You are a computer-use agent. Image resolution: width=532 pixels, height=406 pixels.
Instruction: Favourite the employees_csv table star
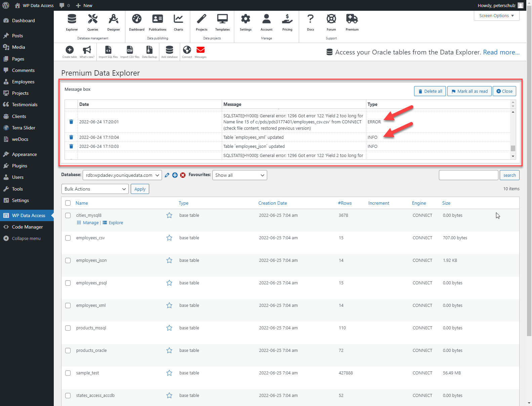169,238
